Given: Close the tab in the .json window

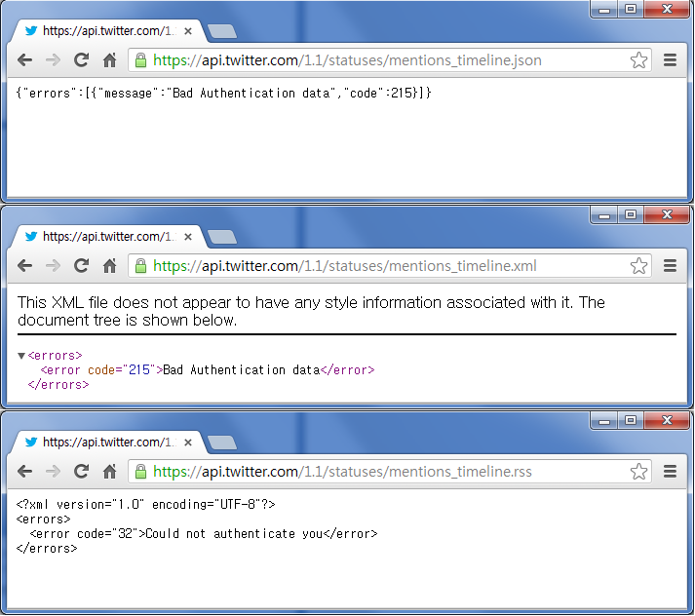Looking at the screenshot, I should [x=188, y=31].
